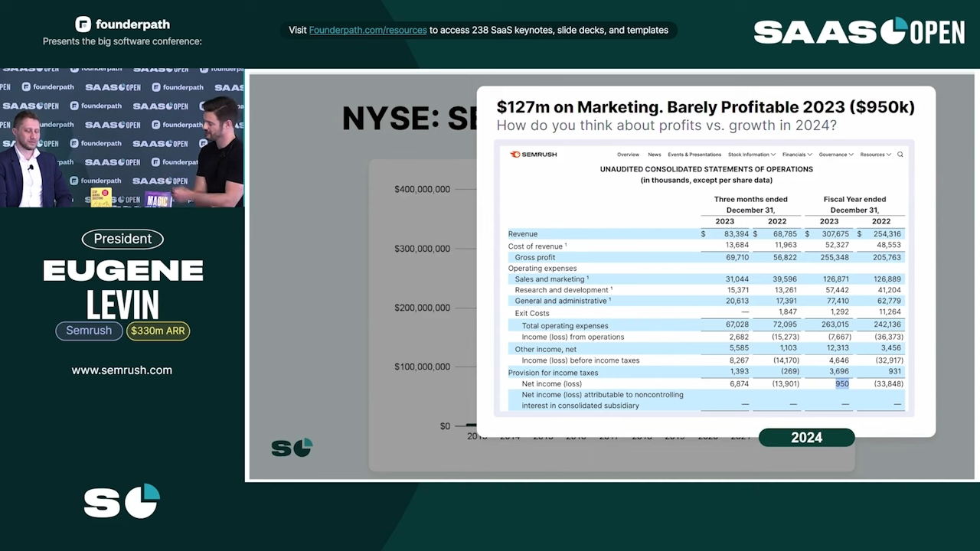This screenshot has width=980, height=551.
Task: Click the small SO logo on the slide
Action: point(292,448)
